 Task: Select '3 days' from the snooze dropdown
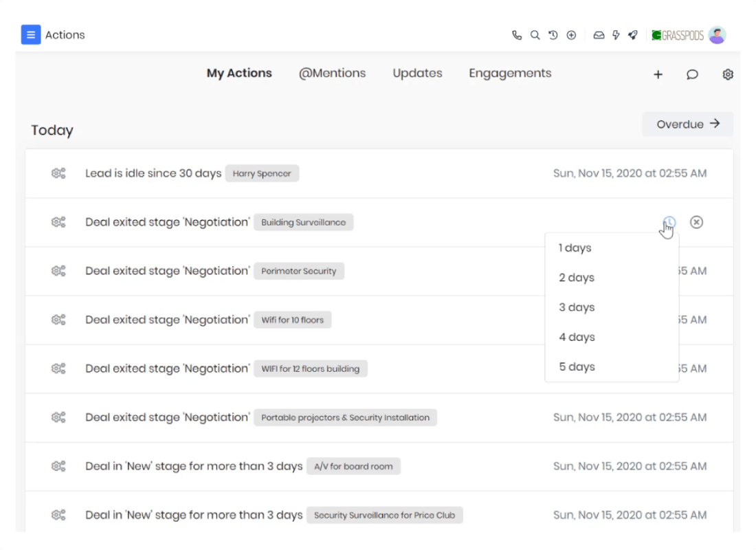coord(576,307)
